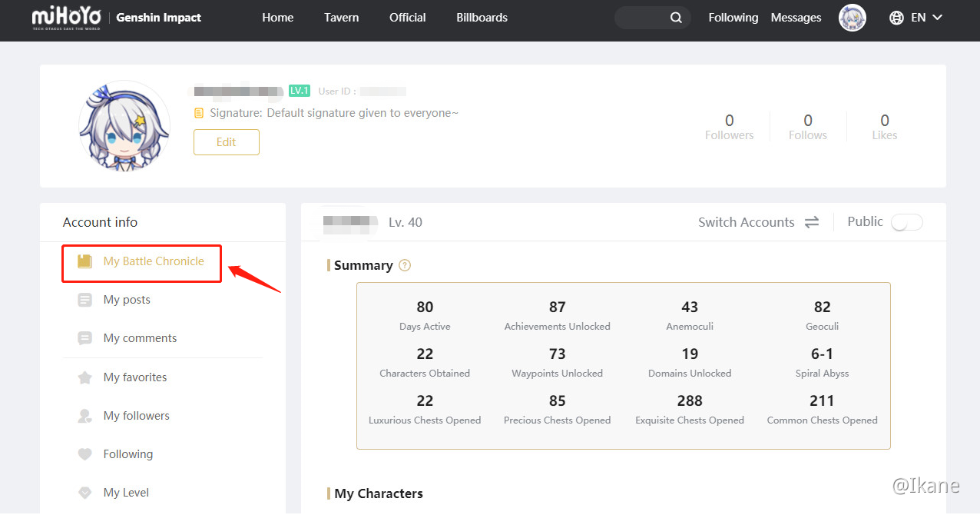The height and width of the screenshot is (515, 980).
Task: Open the Tavern tab
Action: 341,18
